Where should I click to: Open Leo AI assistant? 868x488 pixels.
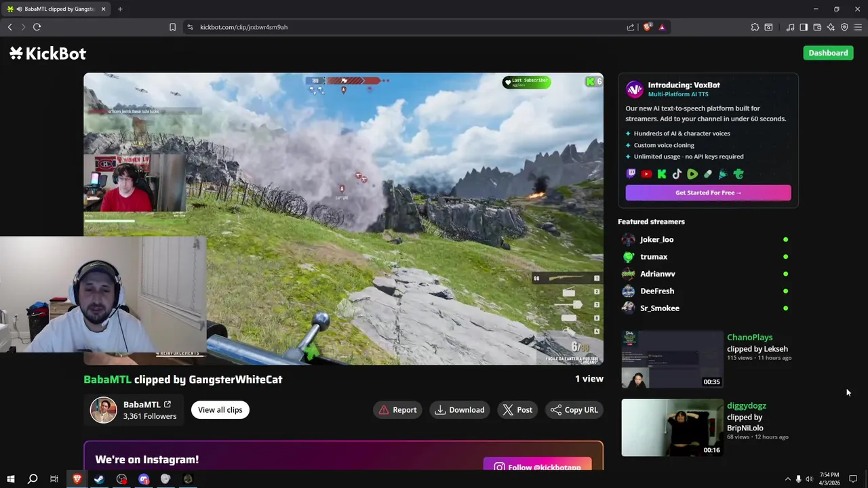[831, 27]
